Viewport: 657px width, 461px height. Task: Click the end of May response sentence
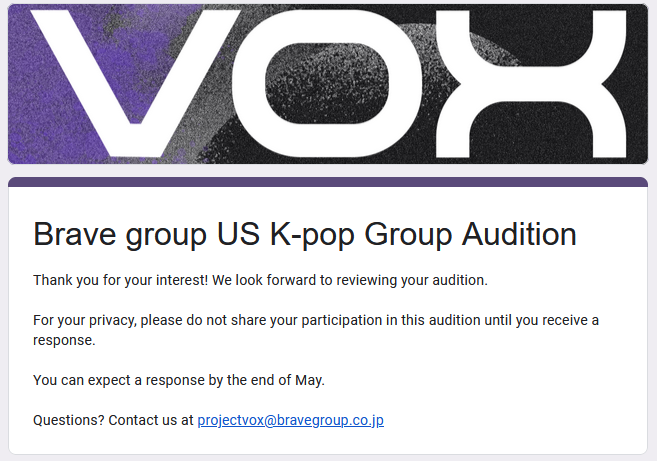point(179,380)
